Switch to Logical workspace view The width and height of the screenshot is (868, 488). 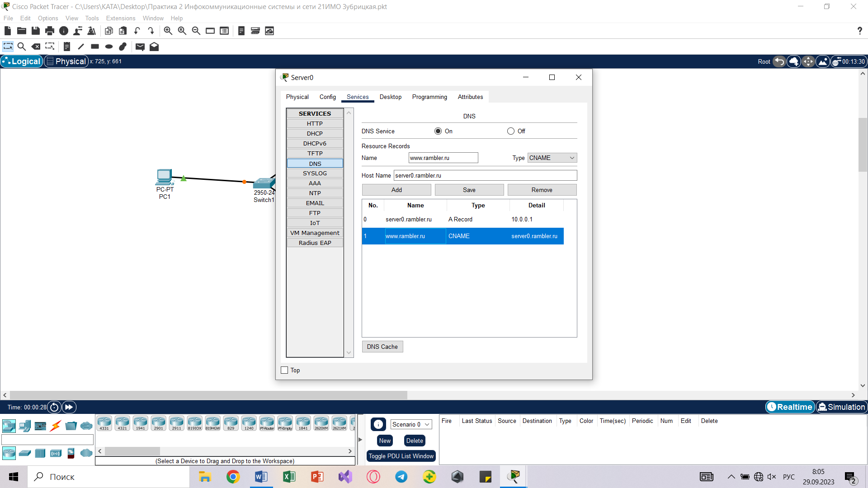(22, 61)
